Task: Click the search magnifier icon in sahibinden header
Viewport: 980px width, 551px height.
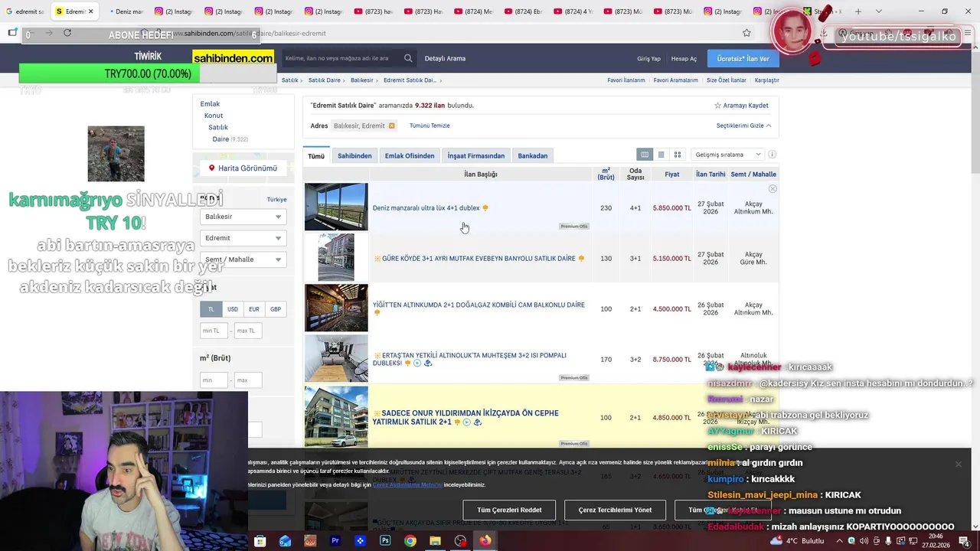Action: click(x=408, y=58)
